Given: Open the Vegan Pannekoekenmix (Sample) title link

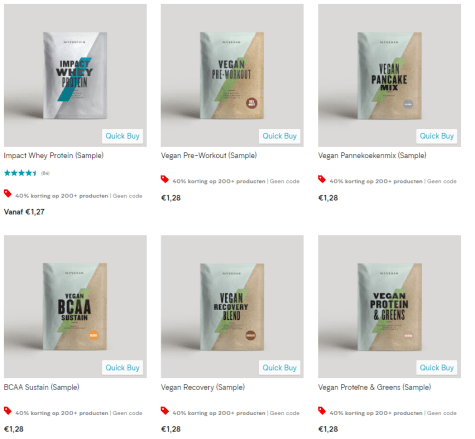Looking at the screenshot, I should click(x=372, y=155).
